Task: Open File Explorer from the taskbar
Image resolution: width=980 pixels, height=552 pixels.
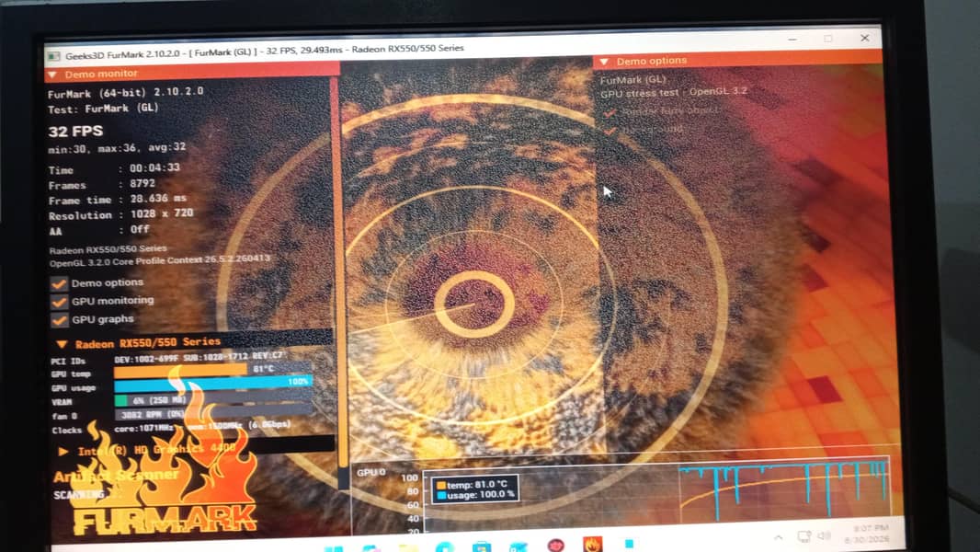Action: click(407, 548)
